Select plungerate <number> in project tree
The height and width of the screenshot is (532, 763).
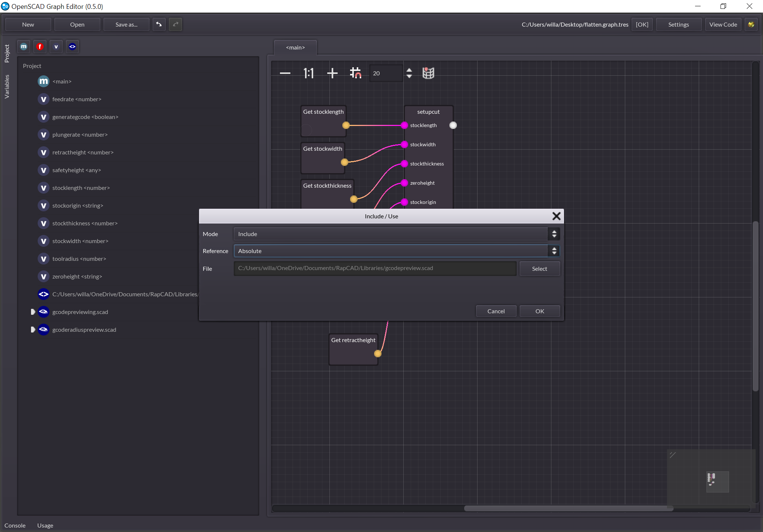point(80,134)
